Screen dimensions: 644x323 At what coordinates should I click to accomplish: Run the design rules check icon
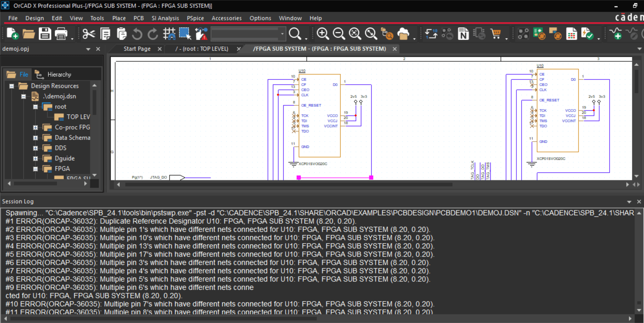pyautogui.click(x=587, y=34)
